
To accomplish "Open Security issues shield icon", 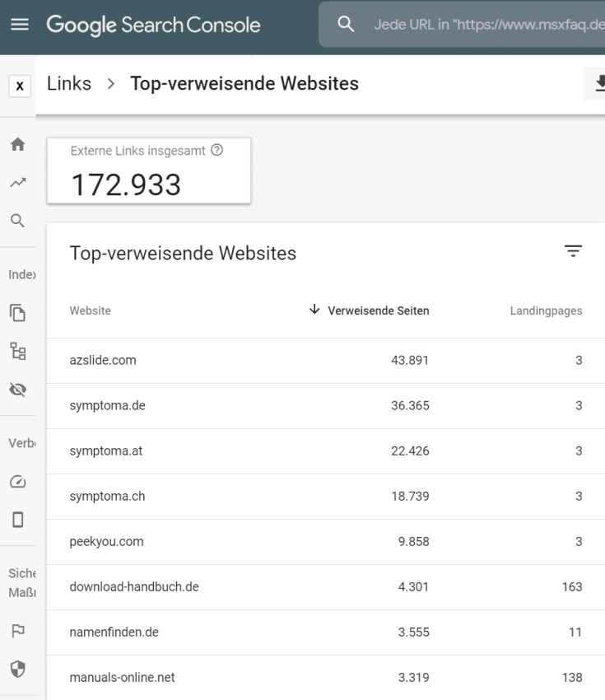I will click(18, 669).
